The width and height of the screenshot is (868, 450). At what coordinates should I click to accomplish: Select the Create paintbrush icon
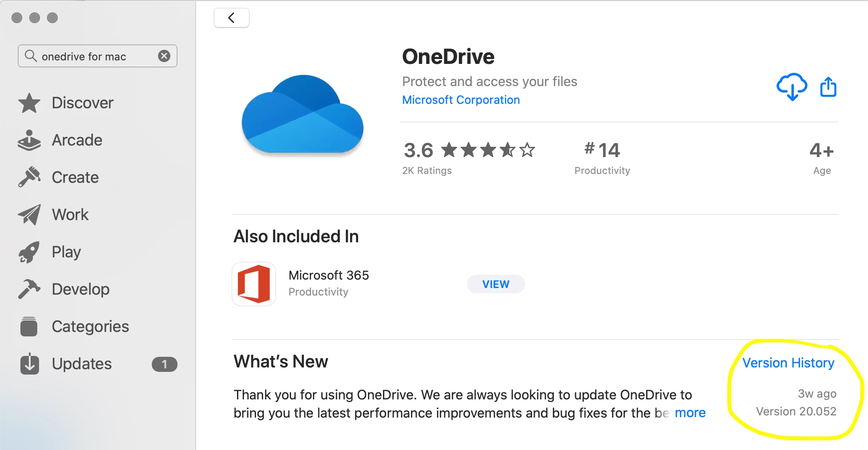point(29,177)
